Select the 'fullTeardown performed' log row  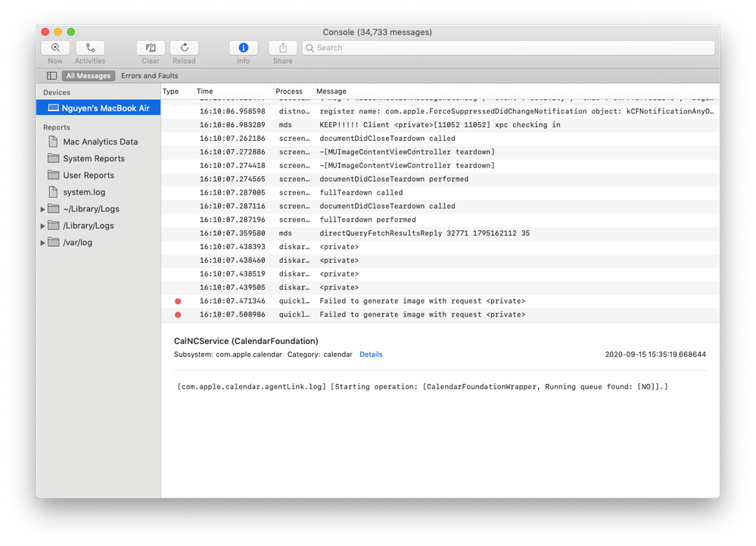[440, 220]
